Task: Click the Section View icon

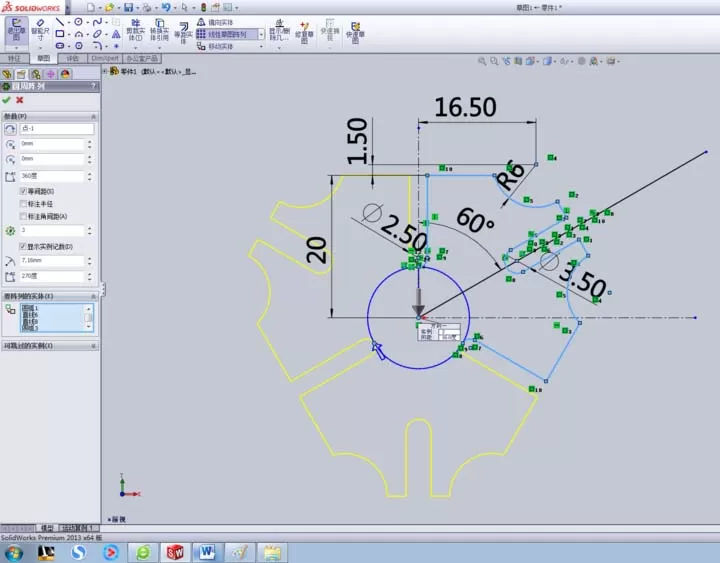Action: (518, 61)
